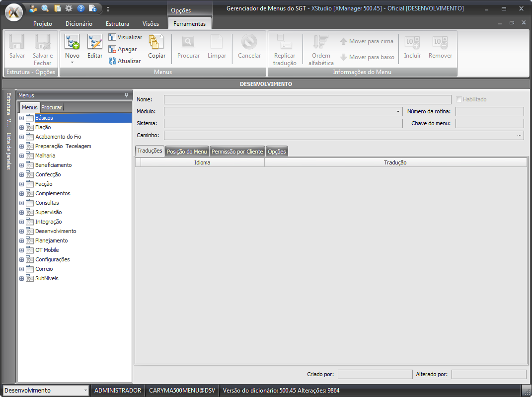Open the Estrutura ribbon tab
532x397 pixels.
click(x=117, y=24)
